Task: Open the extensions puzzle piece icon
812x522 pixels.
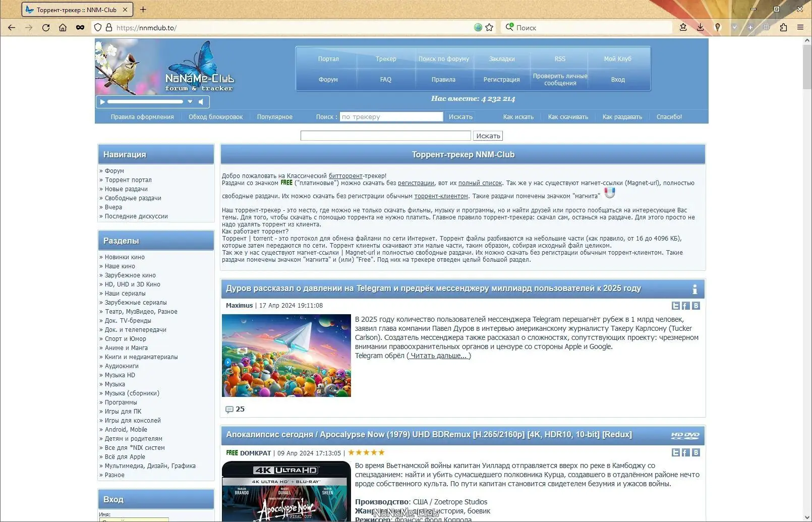Action: click(783, 28)
